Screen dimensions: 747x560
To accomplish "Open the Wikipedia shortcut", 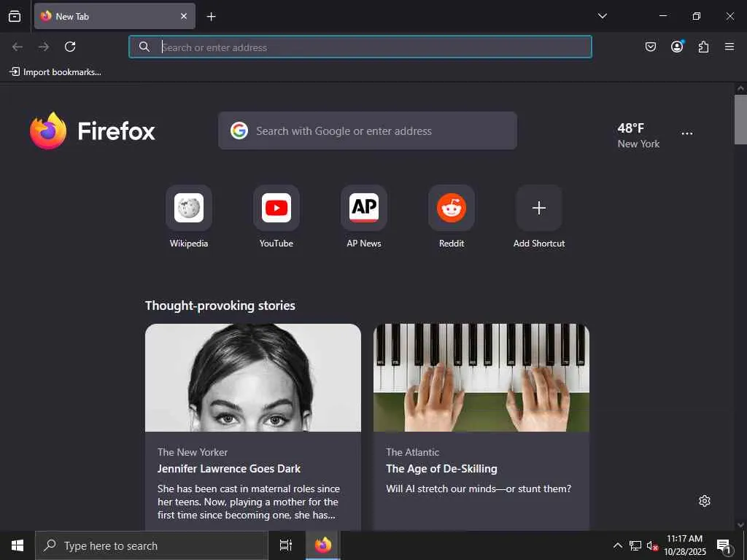I will pos(189,217).
